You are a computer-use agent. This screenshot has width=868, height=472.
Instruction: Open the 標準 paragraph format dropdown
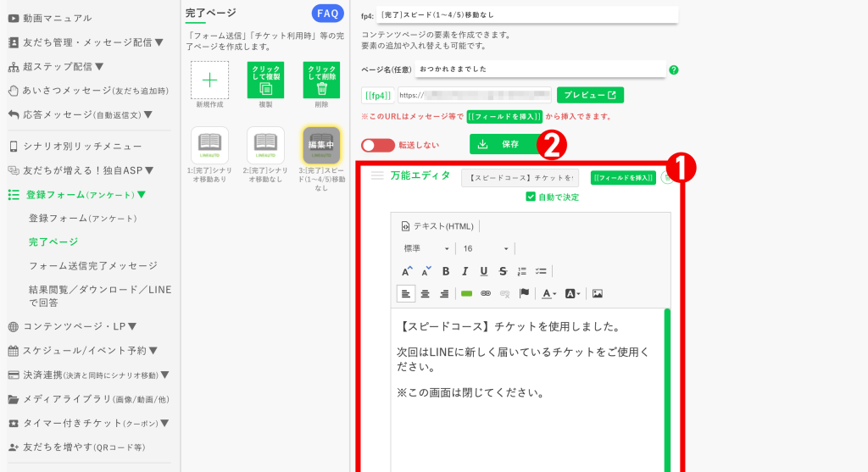[x=426, y=248]
